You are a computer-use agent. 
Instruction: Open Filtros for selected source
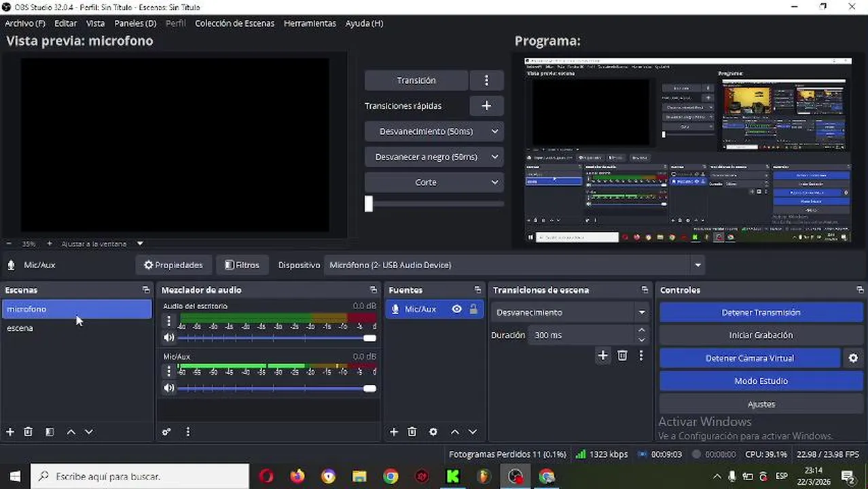point(242,265)
